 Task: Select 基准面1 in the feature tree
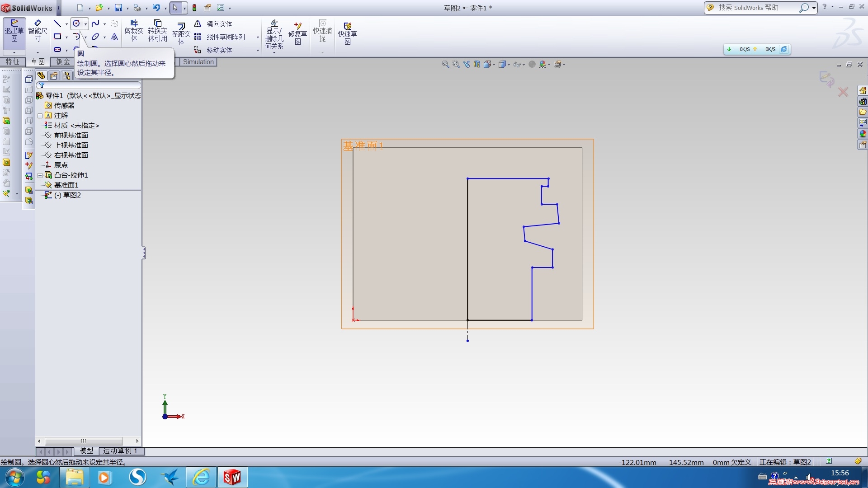click(x=66, y=185)
